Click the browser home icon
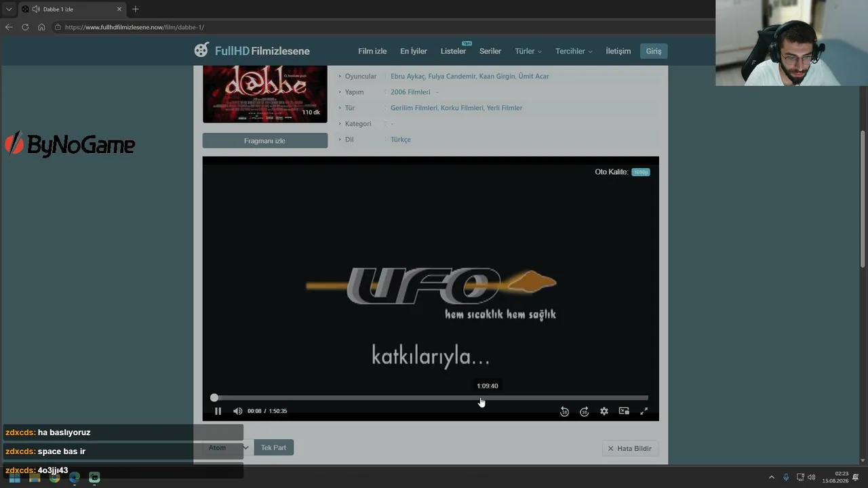The image size is (868, 488). click(x=41, y=27)
